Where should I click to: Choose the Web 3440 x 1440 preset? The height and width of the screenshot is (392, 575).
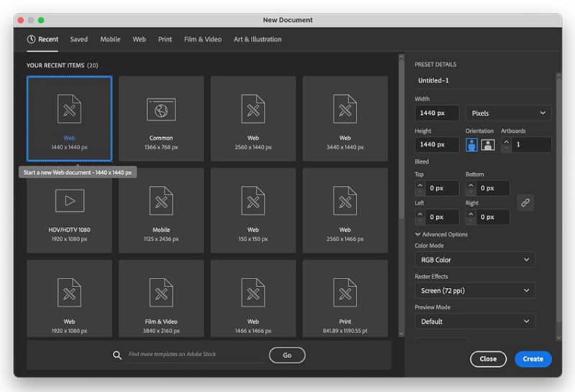point(345,118)
